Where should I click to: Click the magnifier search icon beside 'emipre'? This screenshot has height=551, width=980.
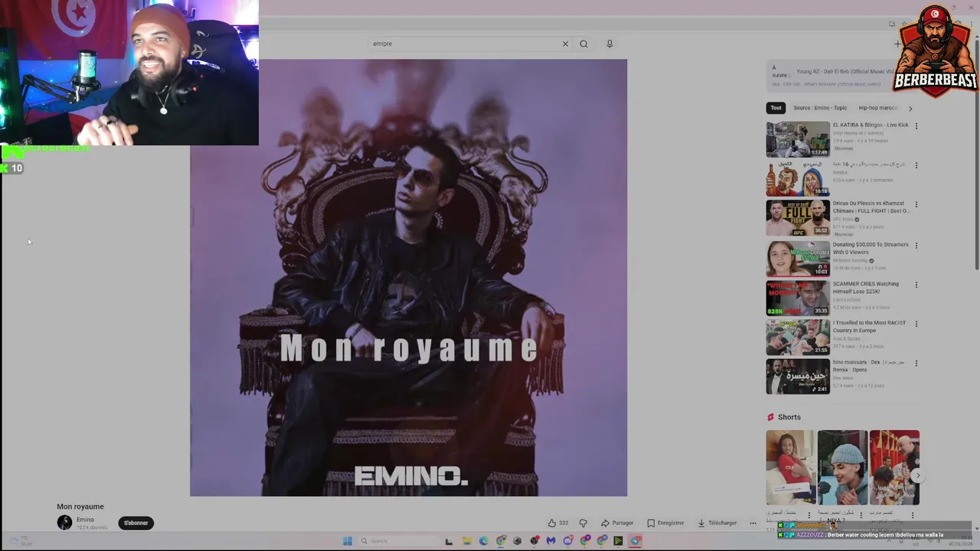coord(583,44)
